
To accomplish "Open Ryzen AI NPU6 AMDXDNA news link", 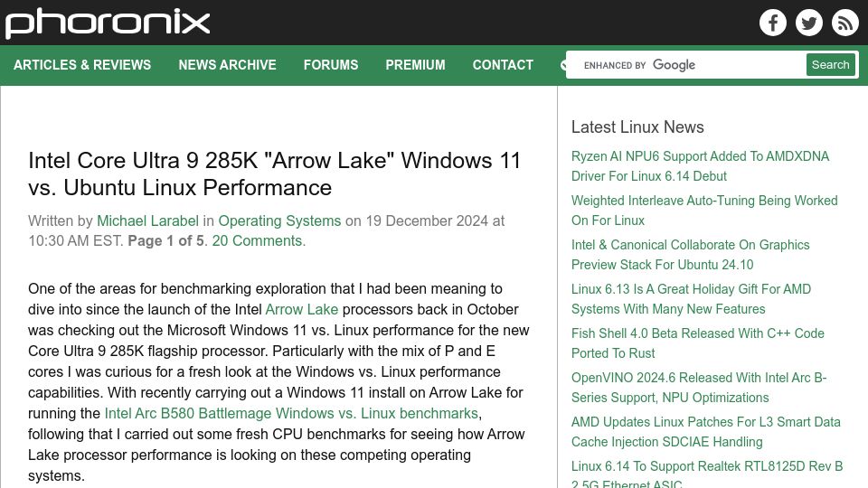I will [x=700, y=166].
